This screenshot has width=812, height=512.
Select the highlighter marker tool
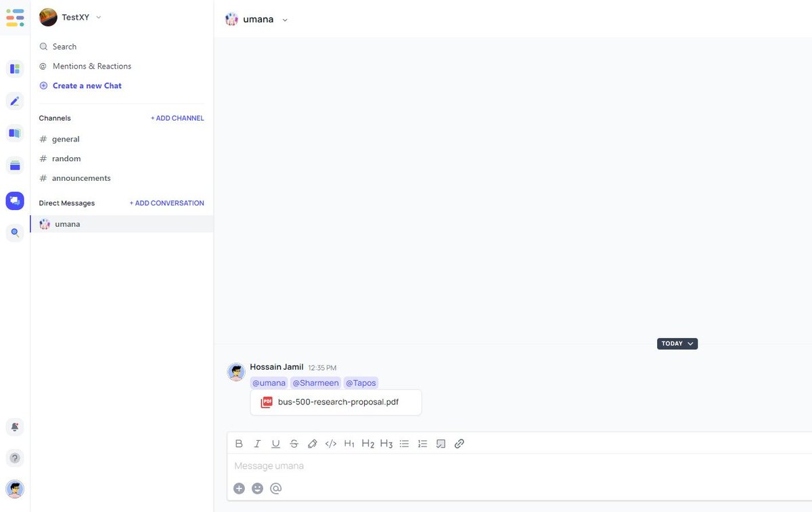pyautogui.click(x=312, y=444)
